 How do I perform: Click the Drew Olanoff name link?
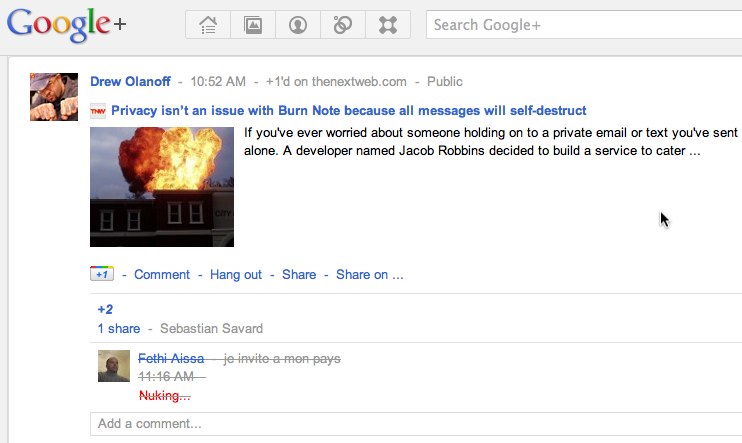point(130,81)
